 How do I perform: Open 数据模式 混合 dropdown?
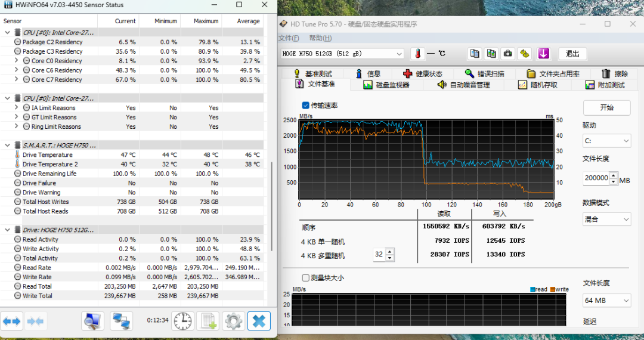click(606, 220)
